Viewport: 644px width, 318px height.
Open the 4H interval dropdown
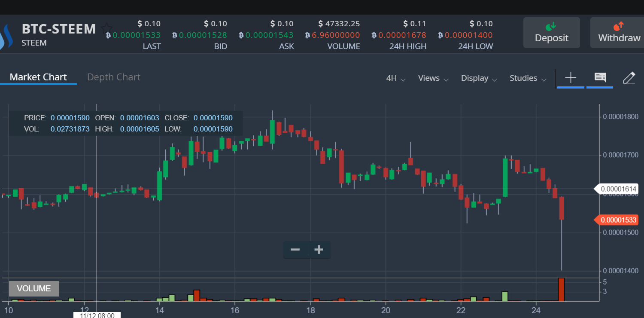tap(396, 78)
